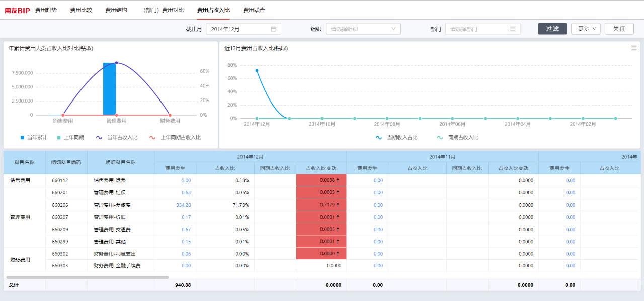Click the 用友BIP logo

pyautogui.click(x=18, y=10)
